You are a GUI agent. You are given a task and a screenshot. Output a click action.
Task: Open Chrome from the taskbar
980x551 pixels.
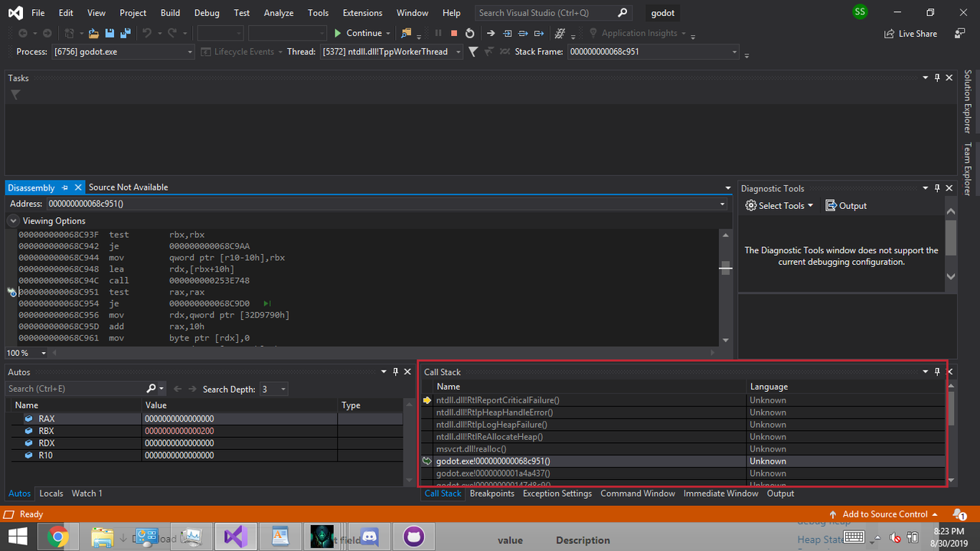[58, 536]
